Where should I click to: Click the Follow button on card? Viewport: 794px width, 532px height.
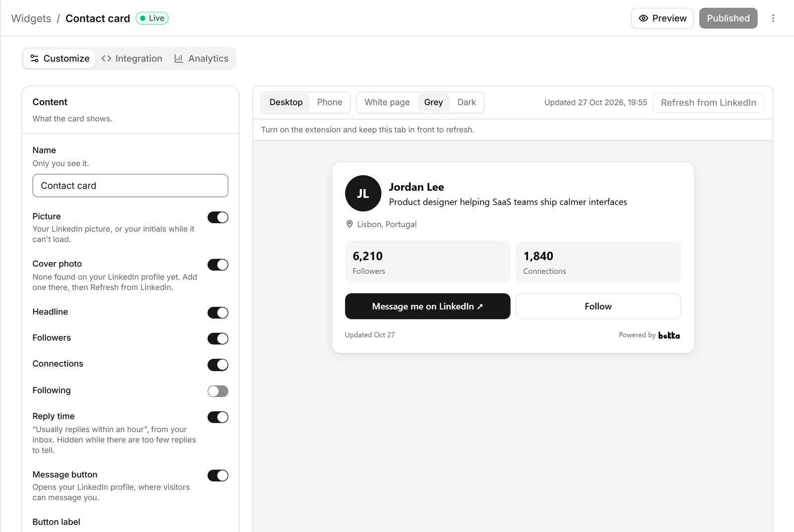pos(598,306)
